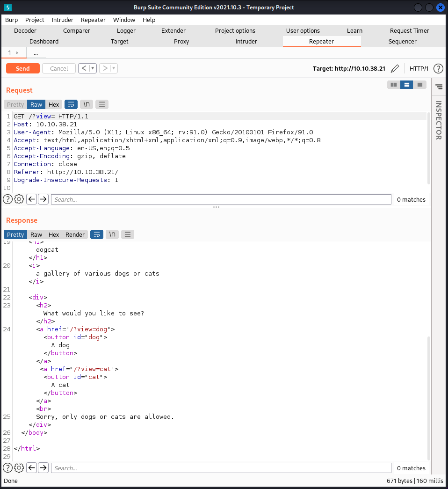The width and height of the screenshot is (448, 489).
Task: Expand the Inspector panel icon
Action: 439,87
